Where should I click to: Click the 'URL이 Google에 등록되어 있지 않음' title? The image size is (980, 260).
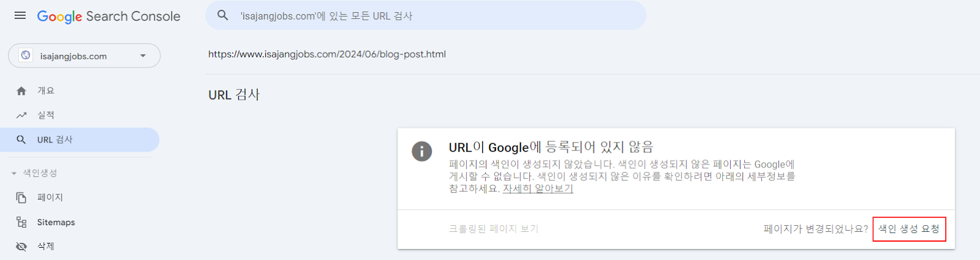pyautogui.click(x=551, y=147)
